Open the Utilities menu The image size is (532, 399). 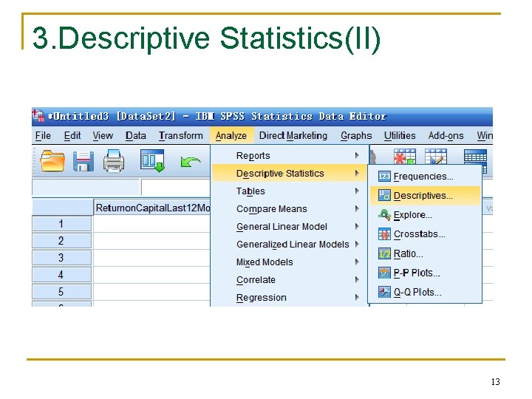pos(400,136)
